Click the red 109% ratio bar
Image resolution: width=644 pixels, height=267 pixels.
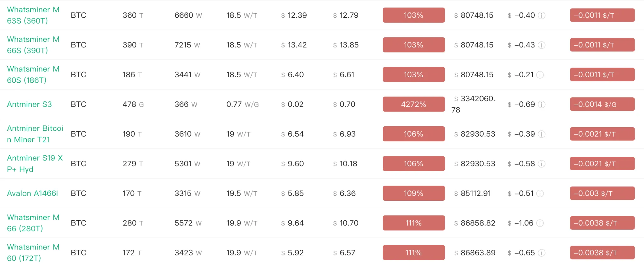pyautogui.click(x=414, y=193)
